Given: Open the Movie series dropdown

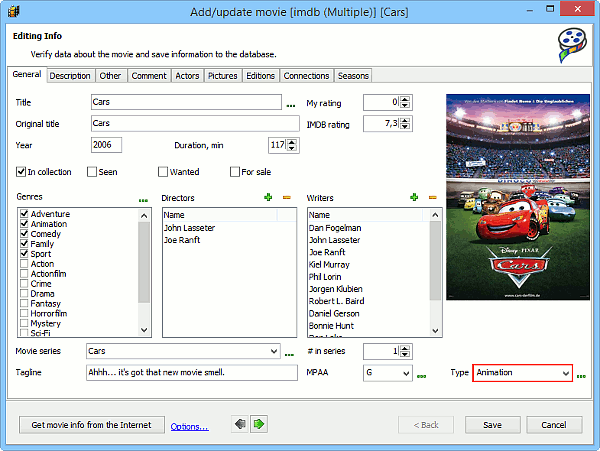Looking at the screenshot, I should click(274, 351).
